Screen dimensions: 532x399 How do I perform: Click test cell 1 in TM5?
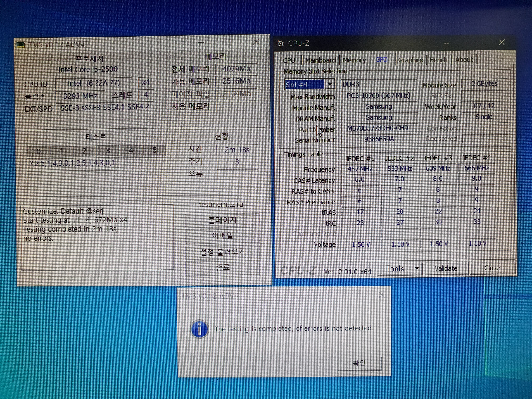pos(62,151)
